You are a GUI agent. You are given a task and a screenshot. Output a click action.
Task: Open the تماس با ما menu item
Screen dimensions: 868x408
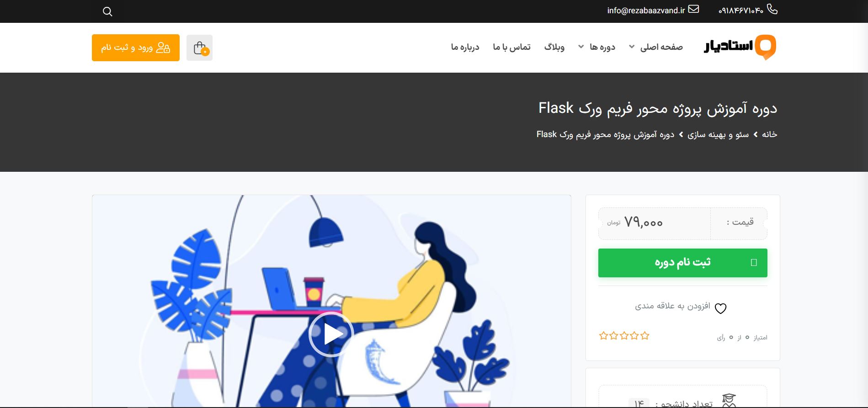[x=511, y=47]
